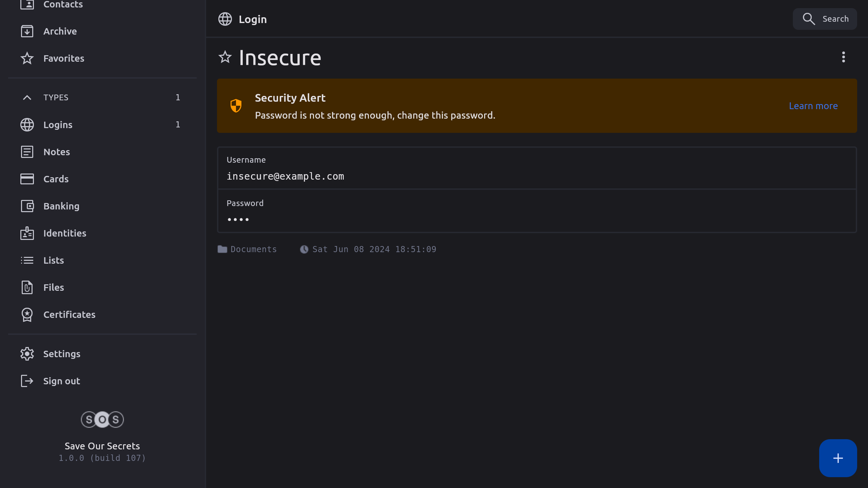Open the Files attachment icon
Screen dimensions: 868x488
(27, 287)
